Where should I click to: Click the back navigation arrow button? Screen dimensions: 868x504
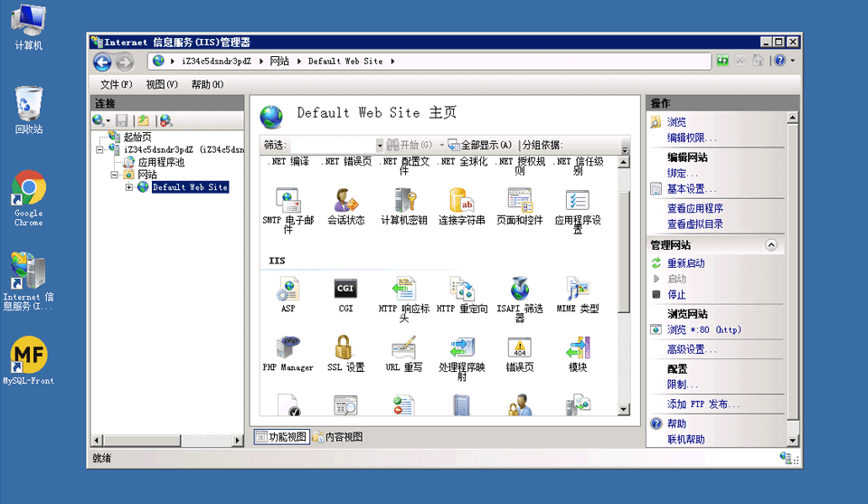pos(102,62)
